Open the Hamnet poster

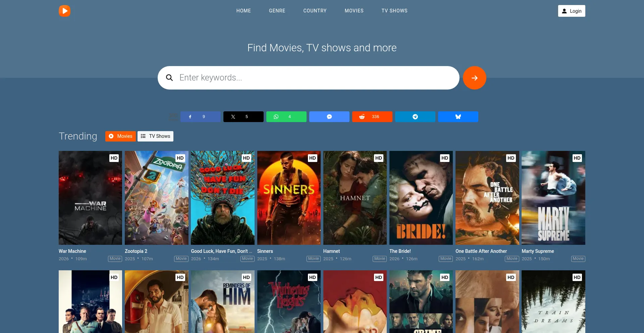[x=355, y=198]
